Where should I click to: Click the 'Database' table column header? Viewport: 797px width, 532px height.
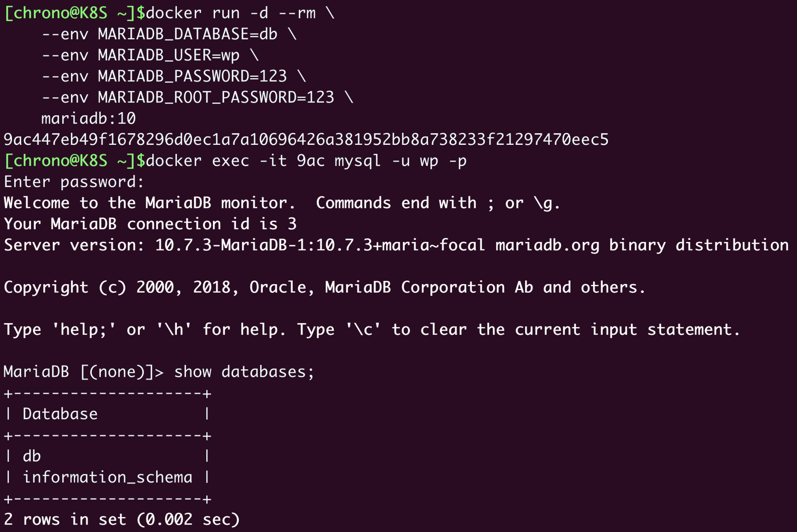pyautogui.click(x=60, y=414)
